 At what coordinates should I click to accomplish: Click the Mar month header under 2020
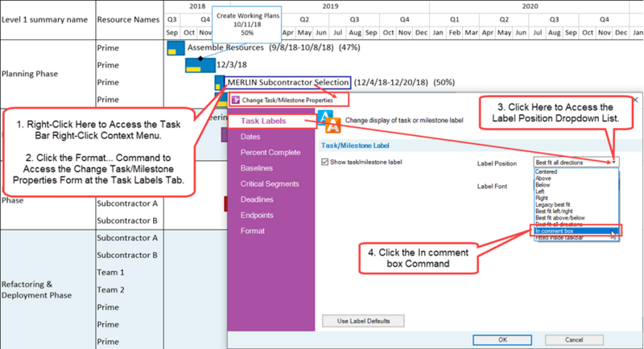click(x=471, y=32)
